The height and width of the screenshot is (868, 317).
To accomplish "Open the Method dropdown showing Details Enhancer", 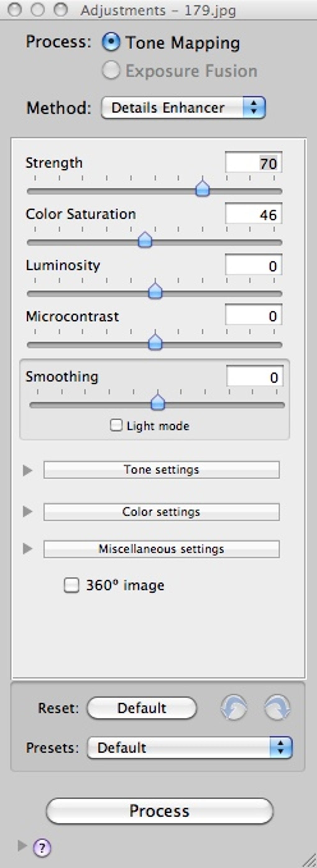I will tap(183, 108).
